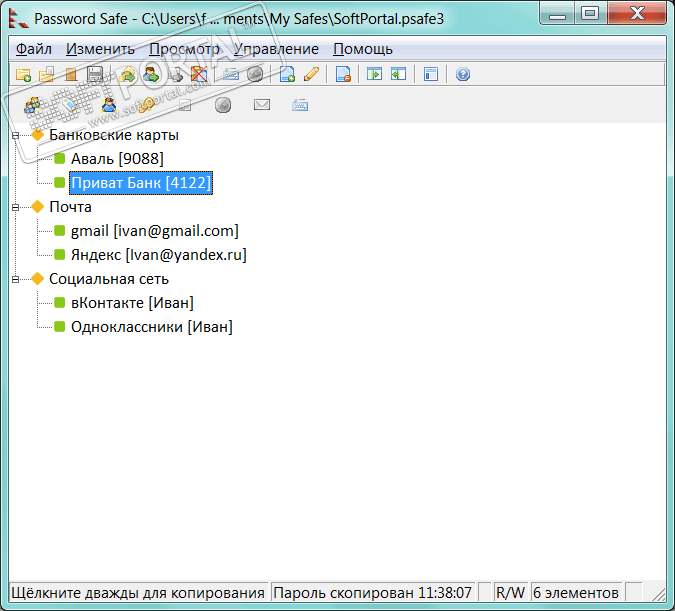Click the Email envelope drag icon
675x611 pixels.
262,105
